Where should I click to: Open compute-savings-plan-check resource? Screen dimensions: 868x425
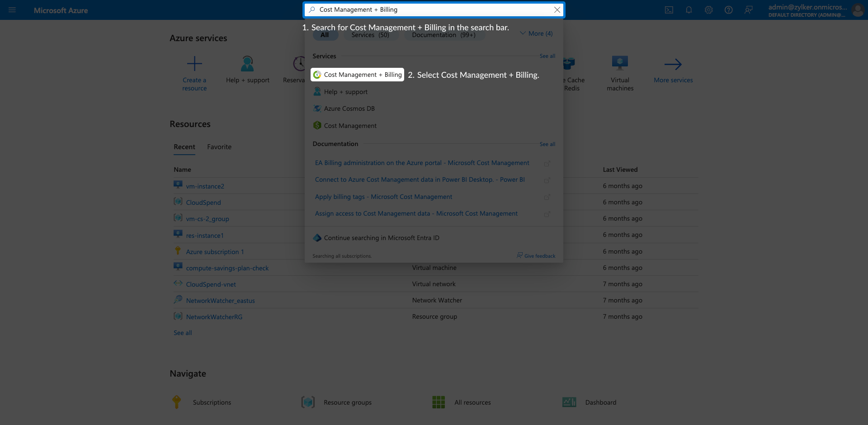(x=227, y=268)
